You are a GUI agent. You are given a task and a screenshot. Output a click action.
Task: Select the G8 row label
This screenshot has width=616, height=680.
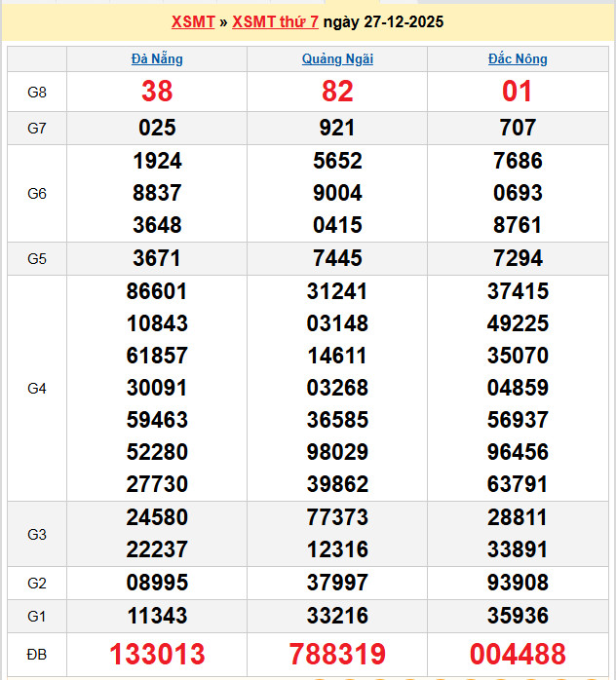[37, 92]
